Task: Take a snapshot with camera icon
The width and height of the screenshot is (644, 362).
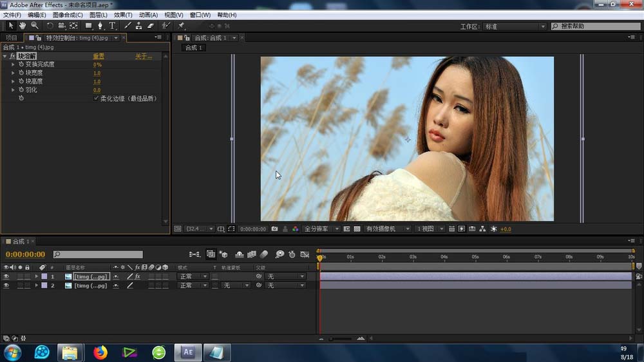Action: tap(274, 229)
